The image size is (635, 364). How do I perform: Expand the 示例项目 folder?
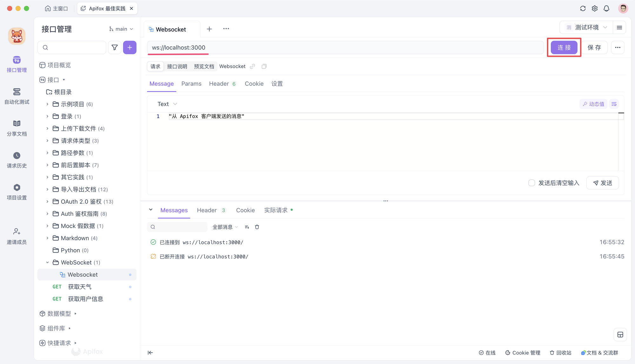tap(48, 104)
